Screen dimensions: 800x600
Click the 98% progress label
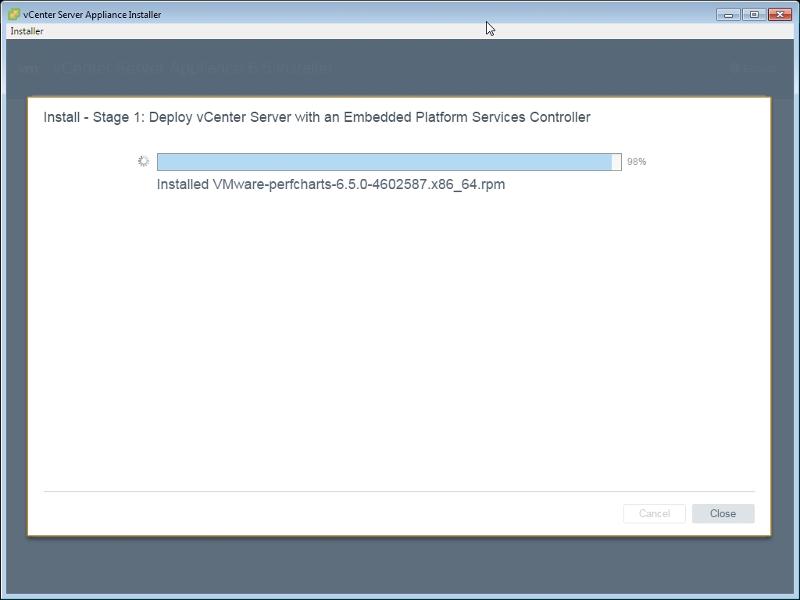(x=636, y=162)
